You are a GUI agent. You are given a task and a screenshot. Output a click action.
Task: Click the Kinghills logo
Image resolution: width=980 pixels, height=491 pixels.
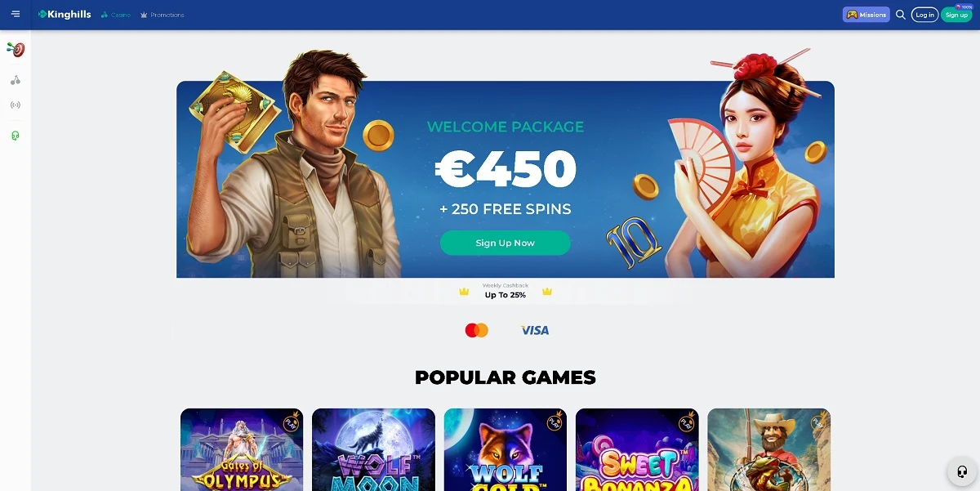(65, 15)
